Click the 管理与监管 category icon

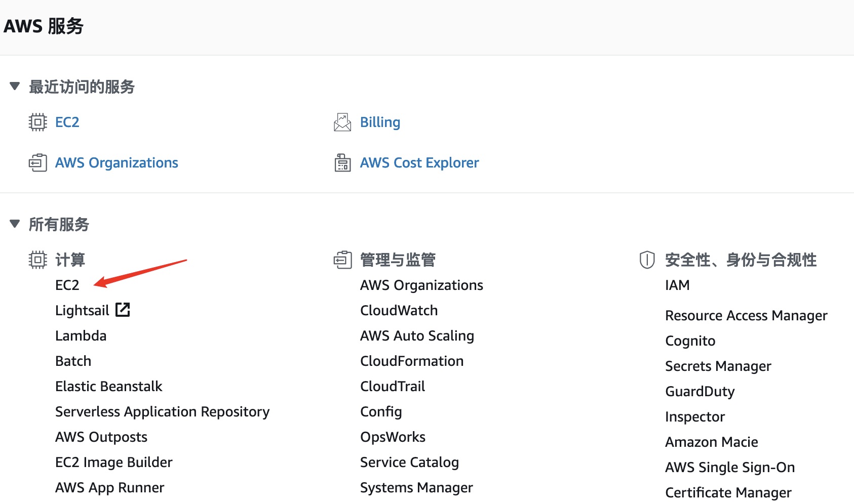(x=342, y=260)
